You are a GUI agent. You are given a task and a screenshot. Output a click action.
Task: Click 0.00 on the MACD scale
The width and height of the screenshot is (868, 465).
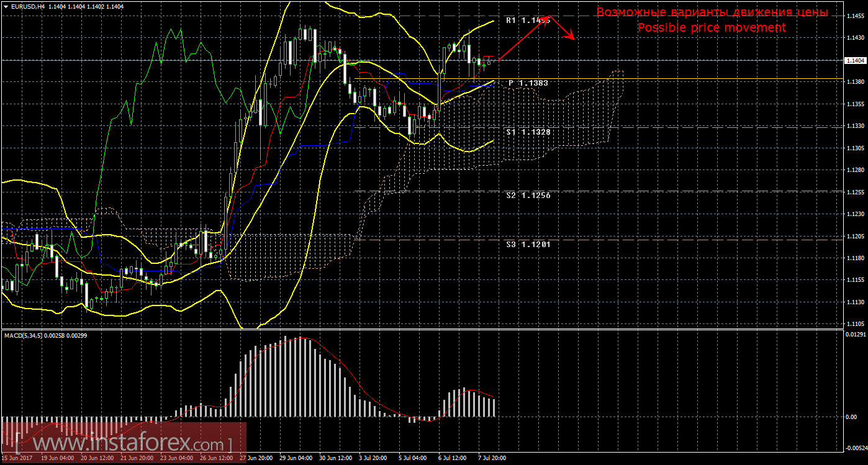[x=852, y=417]
